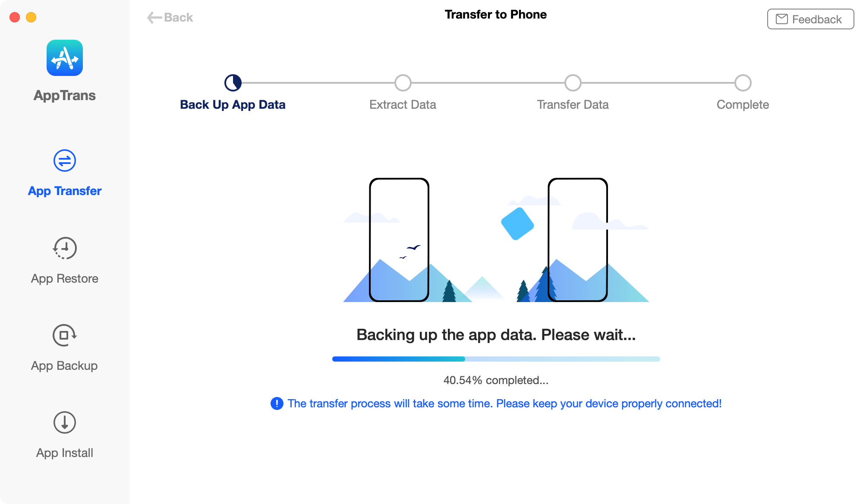Toggle the App Backup sidebar item
Screen dimensions: 863x504
(x=65, y=347)
